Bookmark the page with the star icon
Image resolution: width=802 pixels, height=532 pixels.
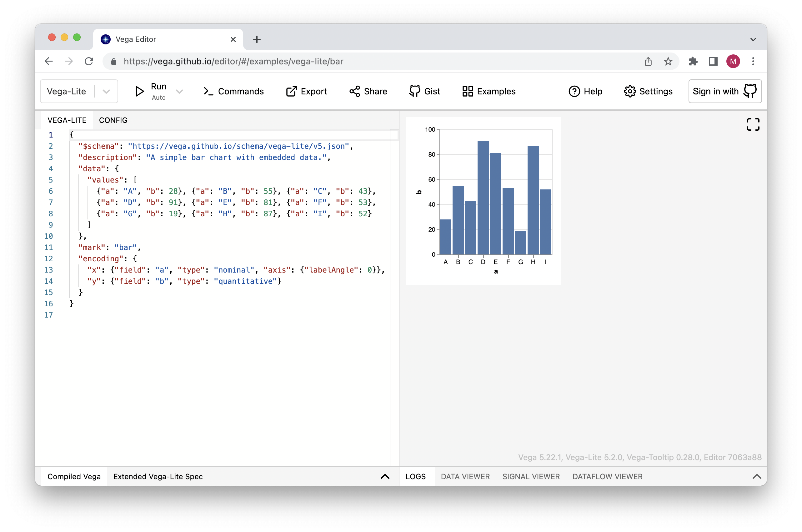(x=668, y=61)
